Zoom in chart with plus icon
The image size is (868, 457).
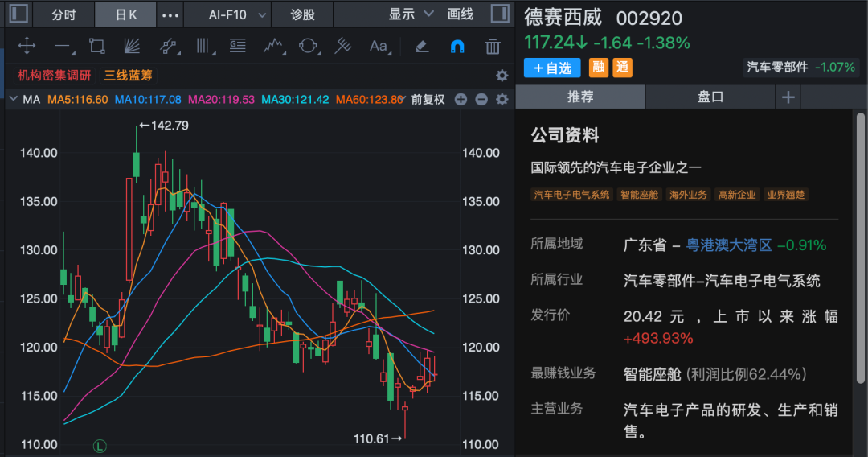tap(461, 100)
